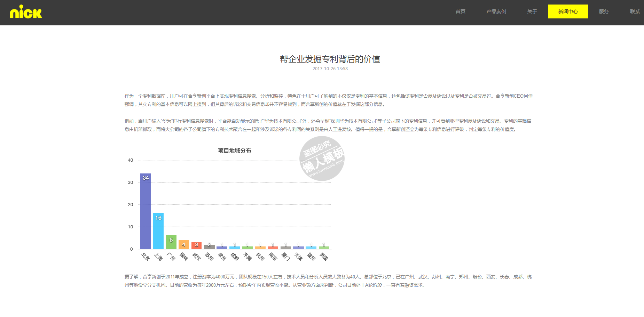Click the light-blue 上海 bar showing 16
The height and width of the screenshot is (317, 644).
coord(158,231)
